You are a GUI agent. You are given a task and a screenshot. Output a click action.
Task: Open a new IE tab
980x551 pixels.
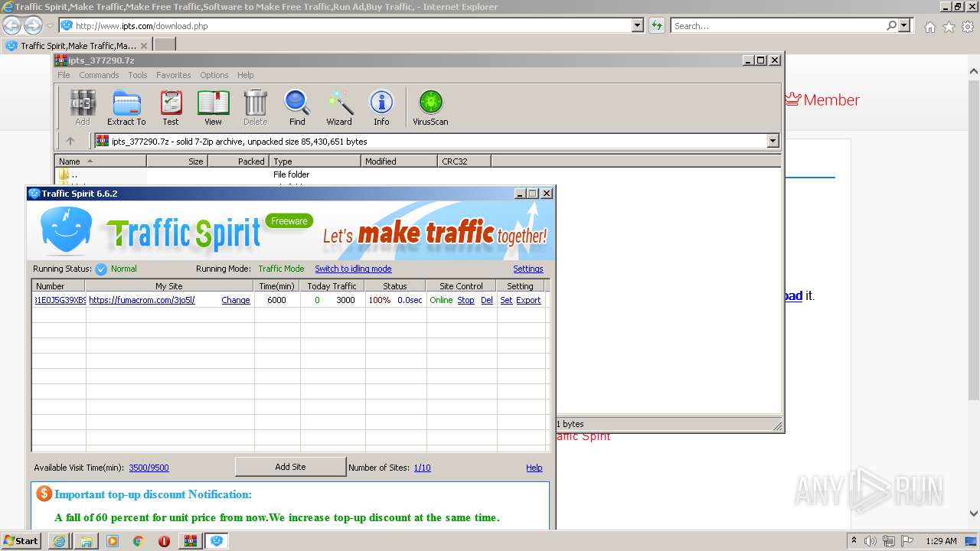tap(165, 45)
